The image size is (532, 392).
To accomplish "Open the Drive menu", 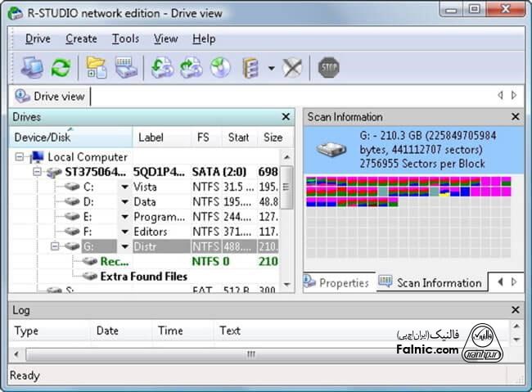I will click(38, 38).
